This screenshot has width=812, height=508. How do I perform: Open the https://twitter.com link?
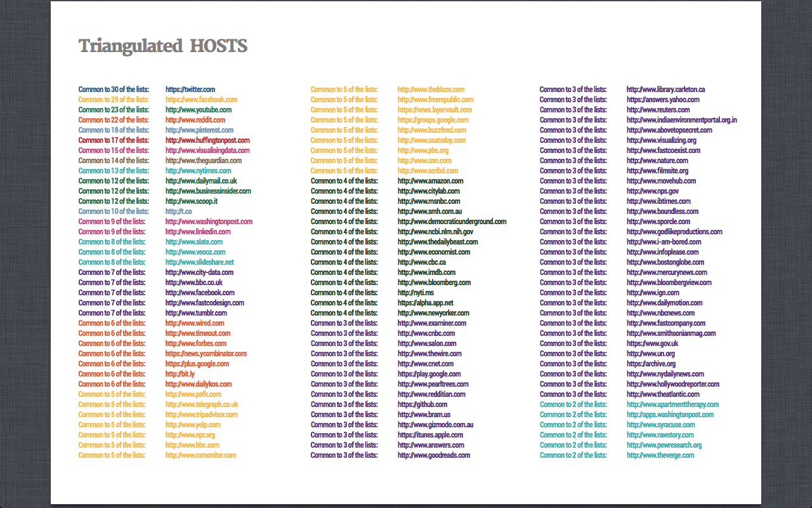[190, 90]
